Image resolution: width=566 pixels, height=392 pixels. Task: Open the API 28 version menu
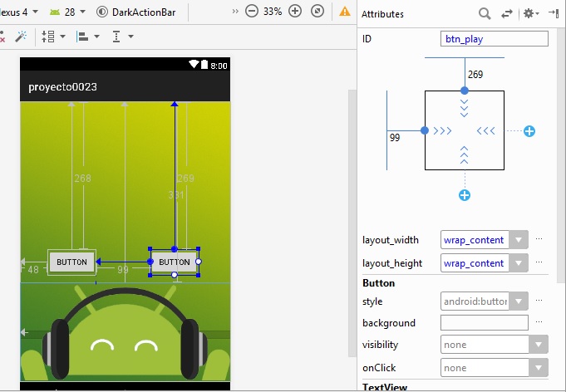pos(68,12)
